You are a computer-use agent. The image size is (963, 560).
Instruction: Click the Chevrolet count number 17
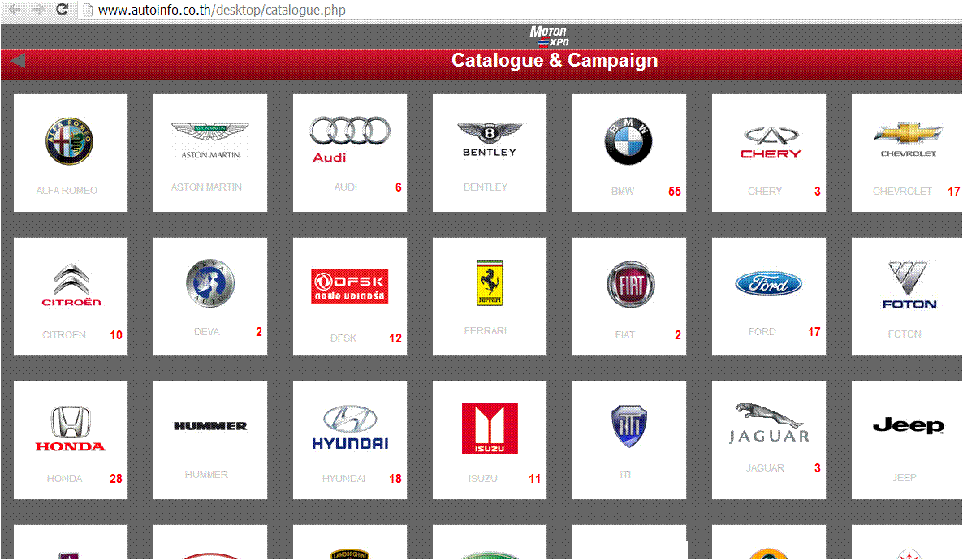coord(954,192)
